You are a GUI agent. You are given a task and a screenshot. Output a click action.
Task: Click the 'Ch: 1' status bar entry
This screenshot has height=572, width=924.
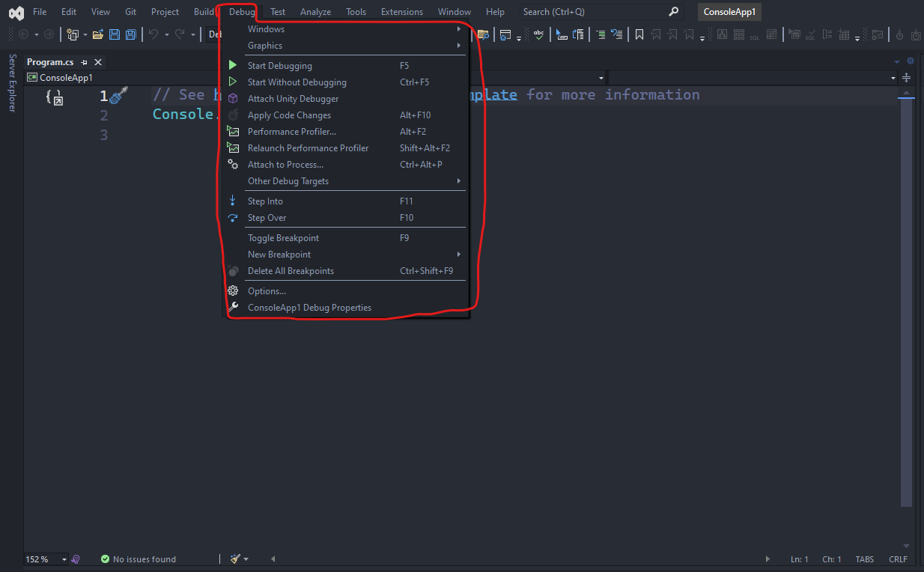coord(832,559)
